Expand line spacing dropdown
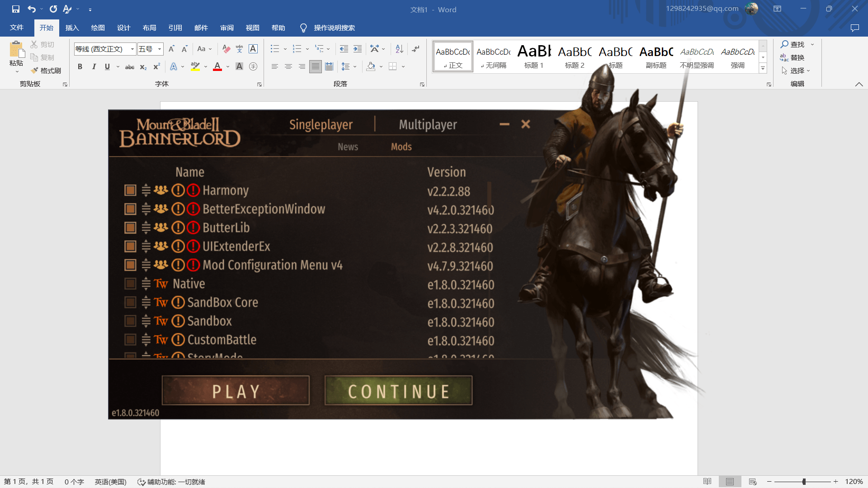 355,67
